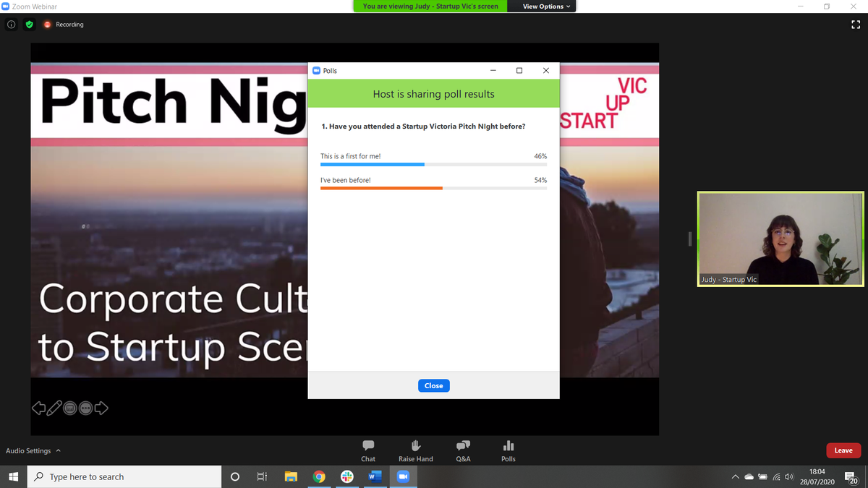Click the battery tray icon
Screen dimensions: 868x488
(762, 477)
